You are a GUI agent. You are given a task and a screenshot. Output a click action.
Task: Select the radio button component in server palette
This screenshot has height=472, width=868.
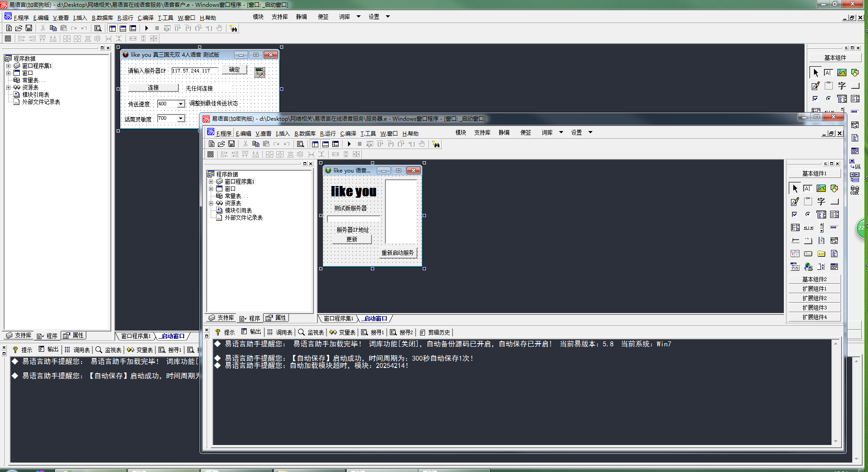(808, 215)
